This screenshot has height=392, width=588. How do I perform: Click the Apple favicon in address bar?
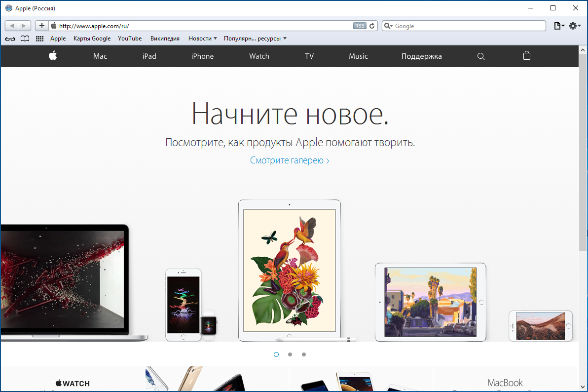54,26
